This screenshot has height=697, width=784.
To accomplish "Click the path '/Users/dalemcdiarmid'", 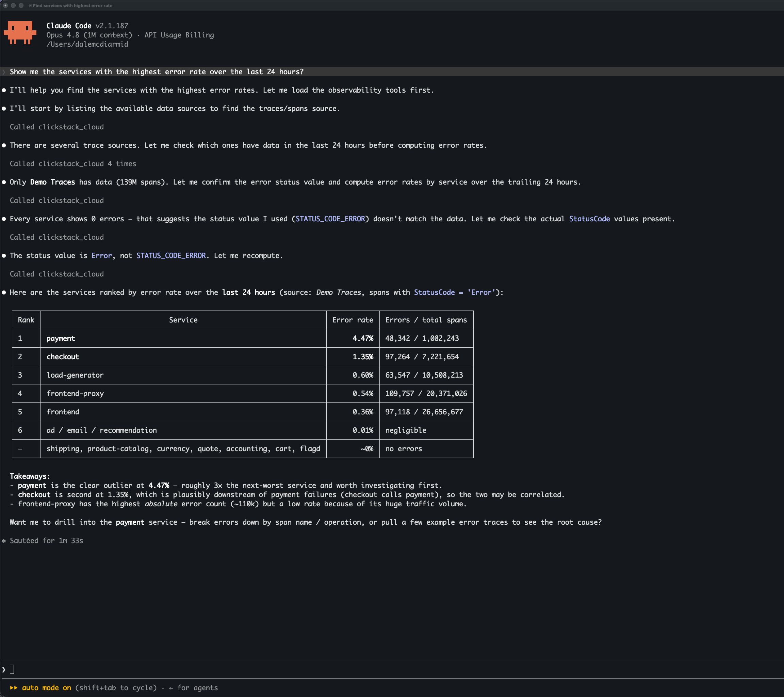I will click(x=87, y=44).
